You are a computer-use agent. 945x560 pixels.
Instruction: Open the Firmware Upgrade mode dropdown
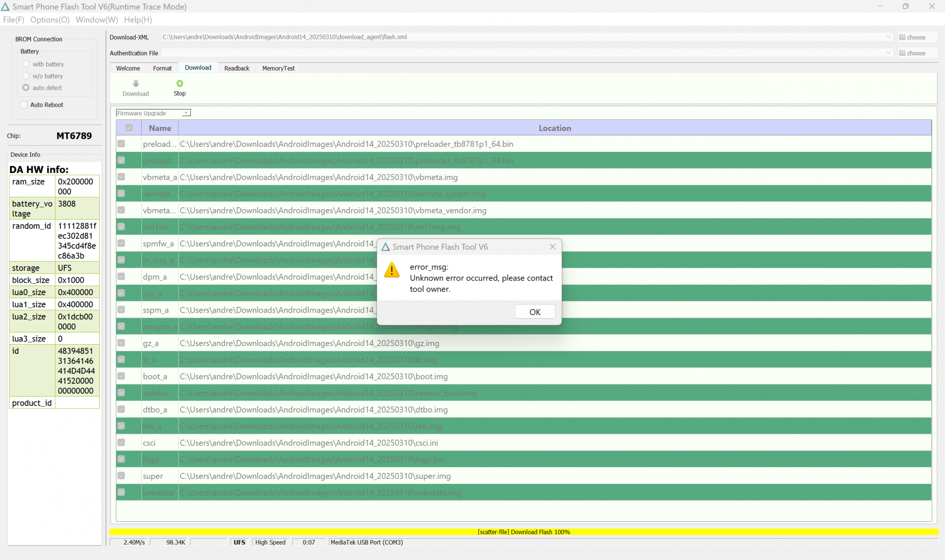pos(186,113)
